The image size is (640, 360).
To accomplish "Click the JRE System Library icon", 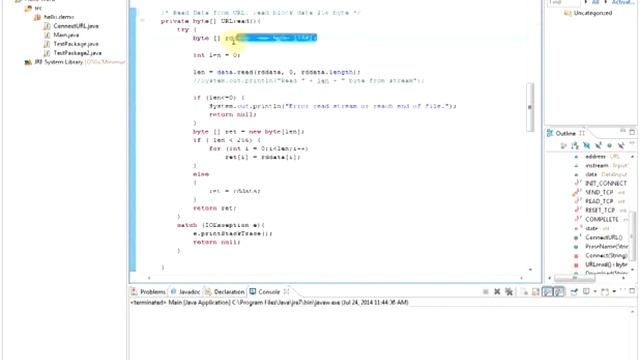I will (x=28, y=62).
